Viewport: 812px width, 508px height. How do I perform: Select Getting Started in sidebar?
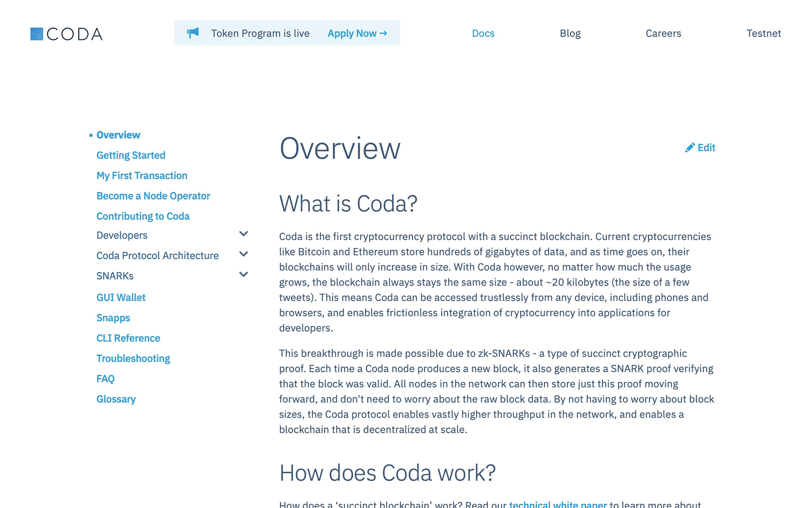point(131,155)
